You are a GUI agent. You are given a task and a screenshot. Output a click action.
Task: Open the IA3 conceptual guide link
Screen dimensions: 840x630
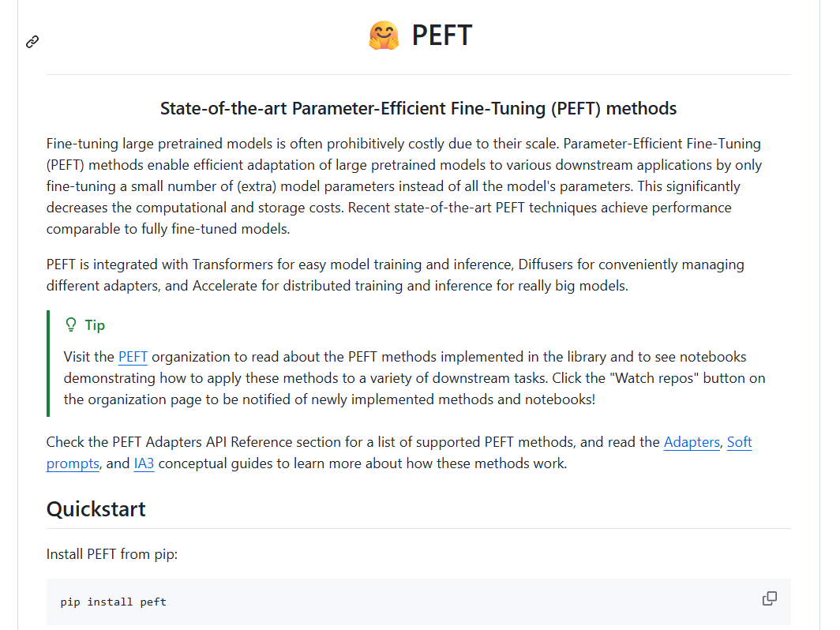tap(144, 463)
